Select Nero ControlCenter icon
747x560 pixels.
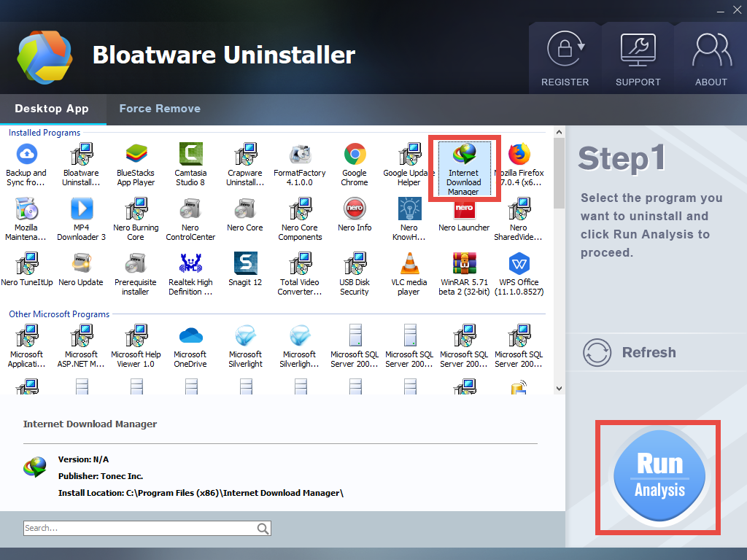[x=190, y=209]
